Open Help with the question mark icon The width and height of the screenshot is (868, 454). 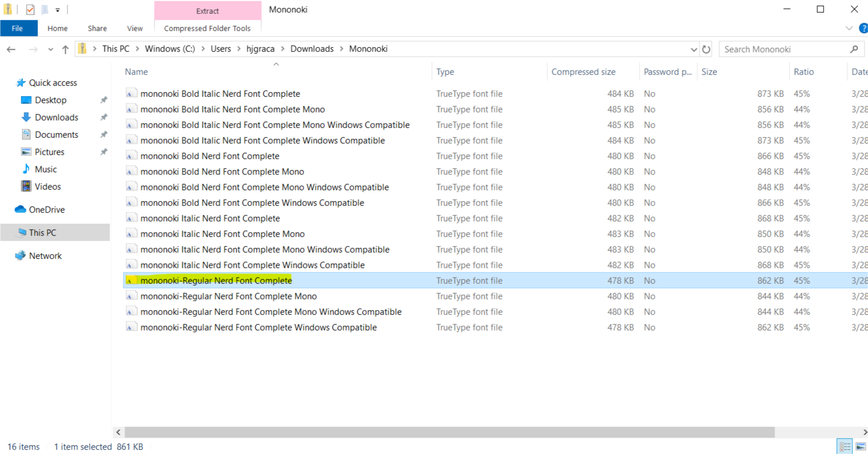coord(863,28)
